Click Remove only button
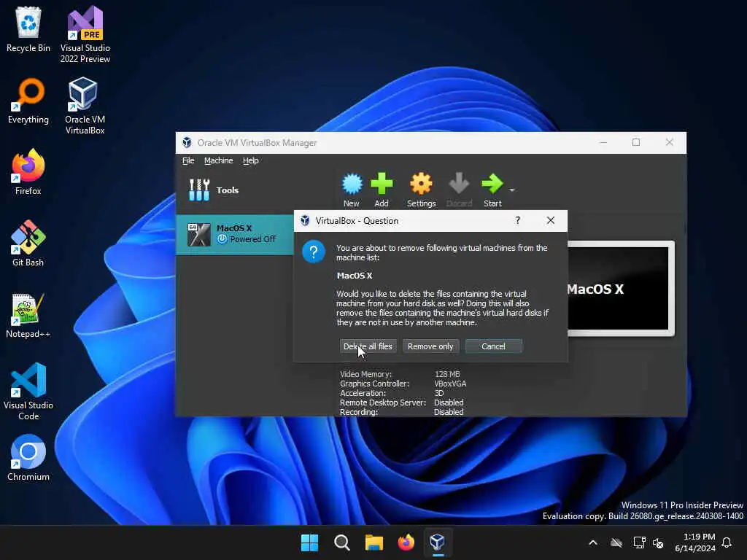This screenshot has width=747, height=560. (x=430, y=346)
